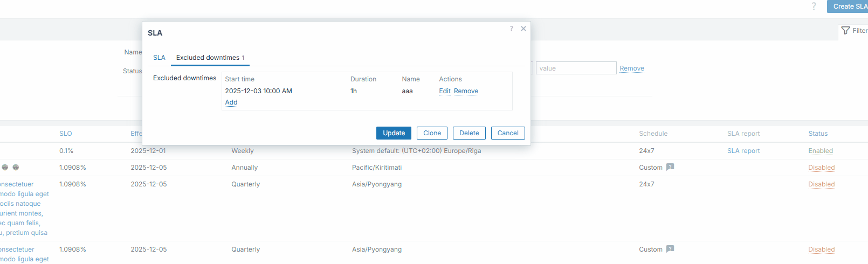The height and width of the screenshot is (264, 868).
Task: Click the Delete button in dialog
Action: click(469, 133)
